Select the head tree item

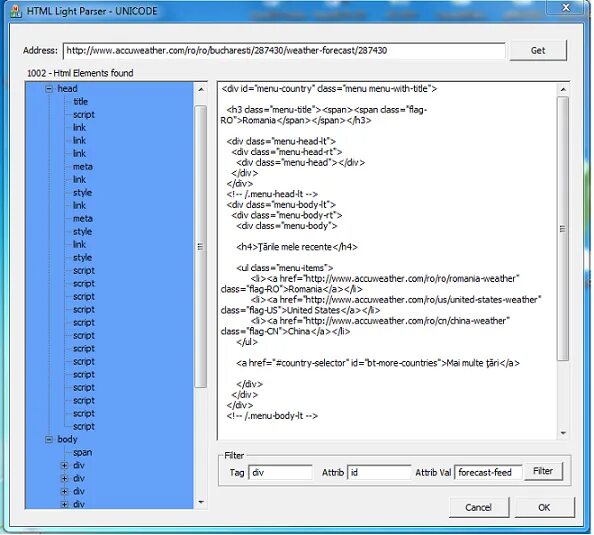tap(67, 89)
